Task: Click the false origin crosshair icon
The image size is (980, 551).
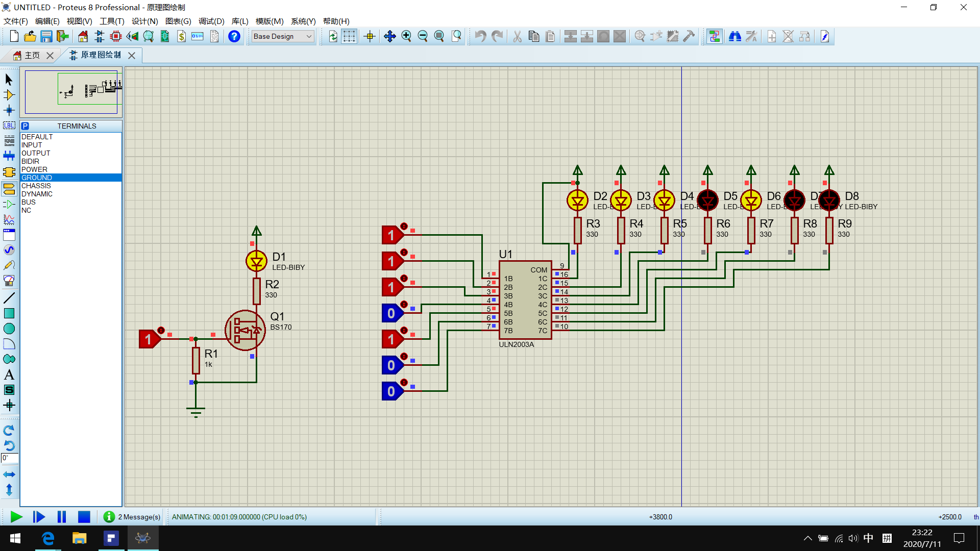Action: pyautogui.click(x=370, y=36)
